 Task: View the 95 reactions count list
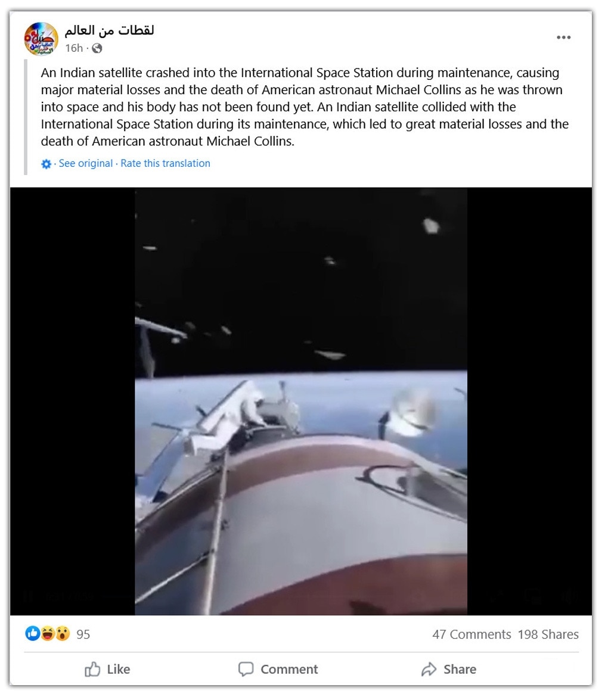[x=83, y=634]
